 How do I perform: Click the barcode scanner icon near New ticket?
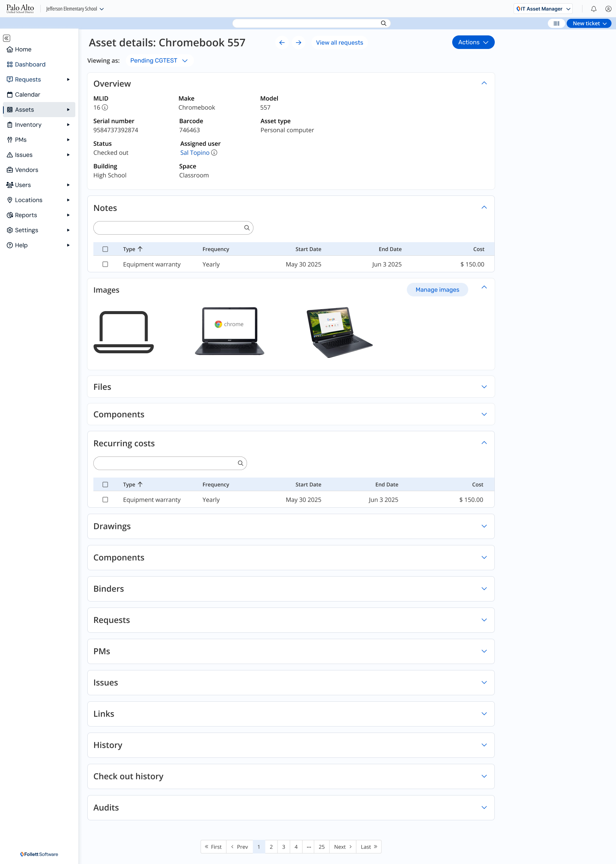[x=557, y=23]
